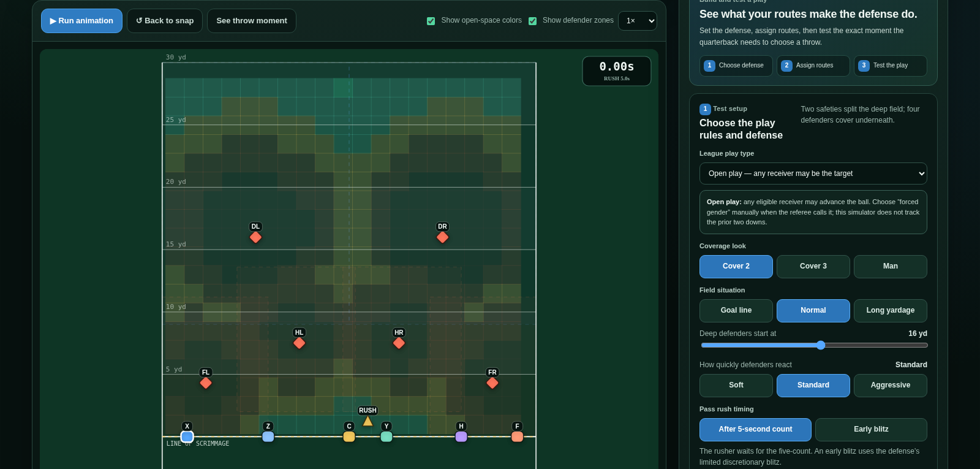
Task: Click Run animation button
Action: [81, 21]
